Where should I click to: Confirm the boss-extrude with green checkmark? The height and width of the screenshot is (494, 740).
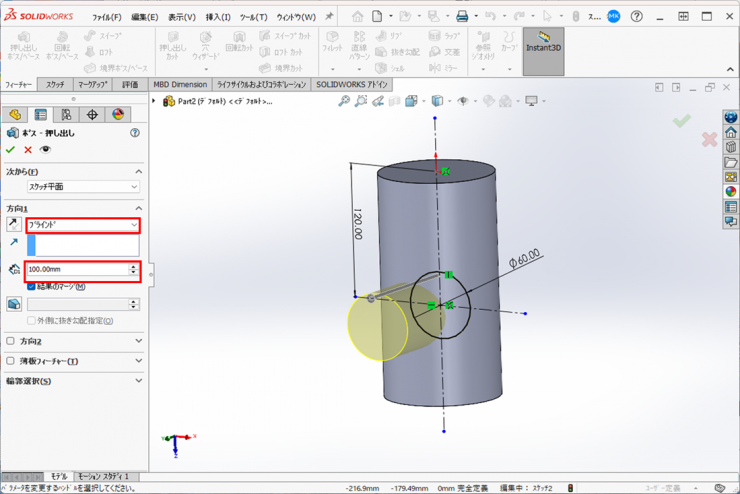[11, 150]
